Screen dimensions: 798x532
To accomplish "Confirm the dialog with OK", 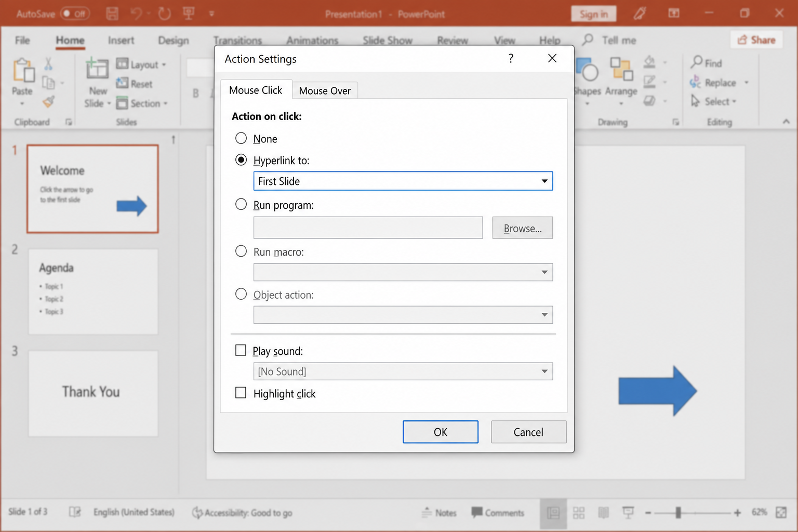I will pyautogui.click(x=441, y=432).
